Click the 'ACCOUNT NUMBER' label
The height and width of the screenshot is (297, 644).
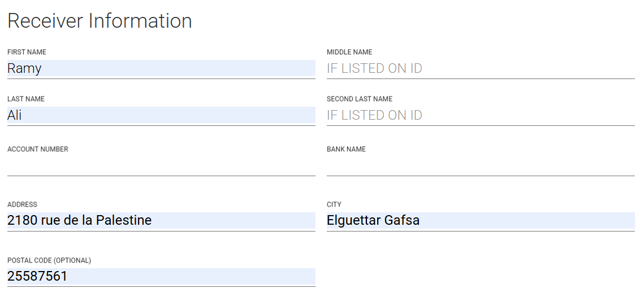tap(38, 149)
